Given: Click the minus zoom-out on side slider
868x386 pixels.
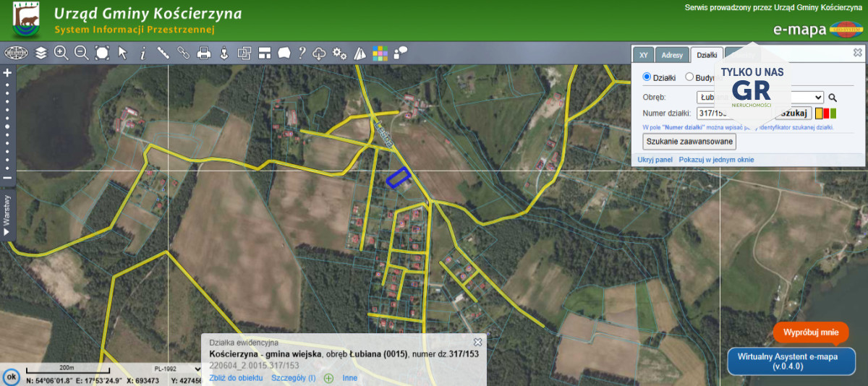Looking at the screenshot, I should click(x=8, y=178).
